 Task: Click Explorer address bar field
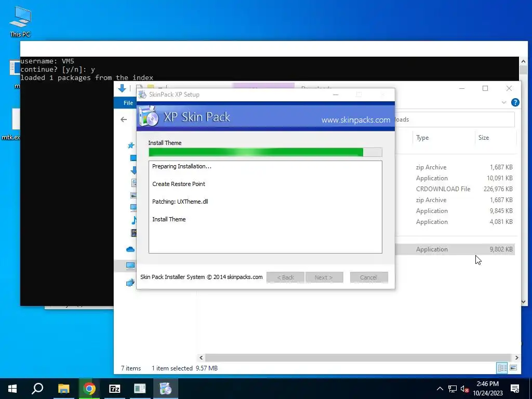pyautogui.click(x=454, y=119)
